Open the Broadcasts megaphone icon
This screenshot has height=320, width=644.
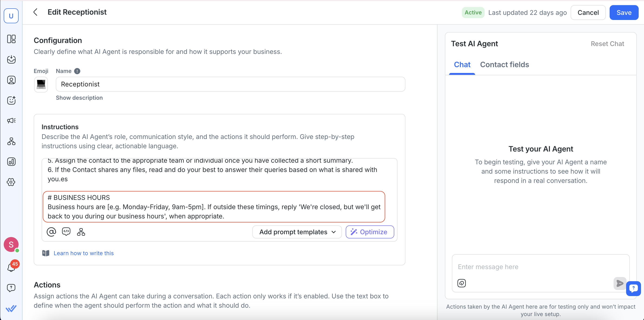click(x=11, y=121)
